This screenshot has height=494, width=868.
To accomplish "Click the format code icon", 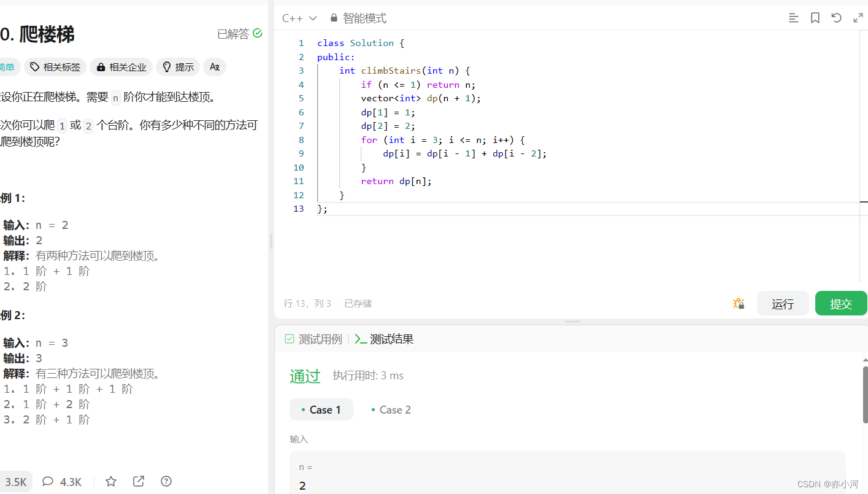I will point(793,18).
